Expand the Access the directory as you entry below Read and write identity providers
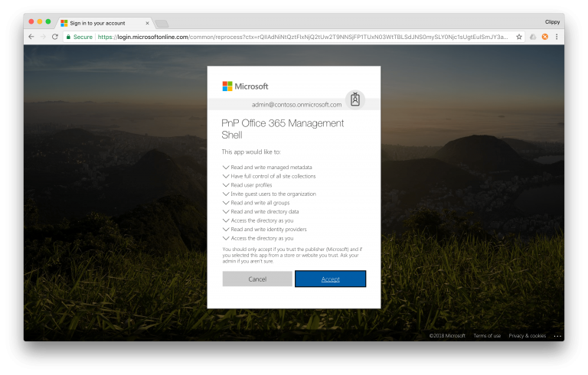 226,238
